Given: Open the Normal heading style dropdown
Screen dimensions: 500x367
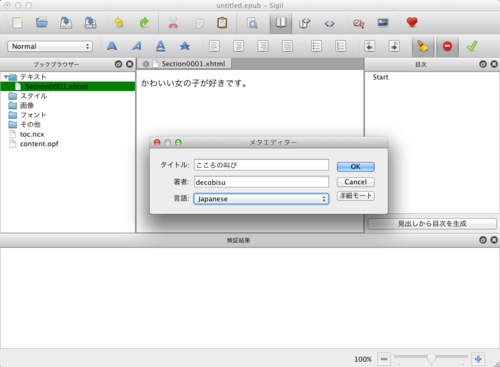Looking at the screenshot, I should tap(50, 46).
